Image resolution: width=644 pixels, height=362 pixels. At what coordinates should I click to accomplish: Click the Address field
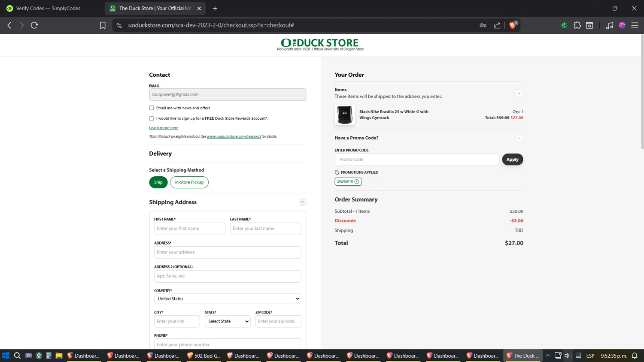pos(228,252)
